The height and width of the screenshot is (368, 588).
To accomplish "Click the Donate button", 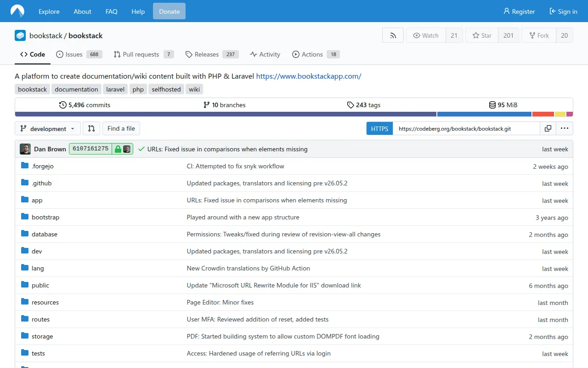I will (x=169, y=11).
